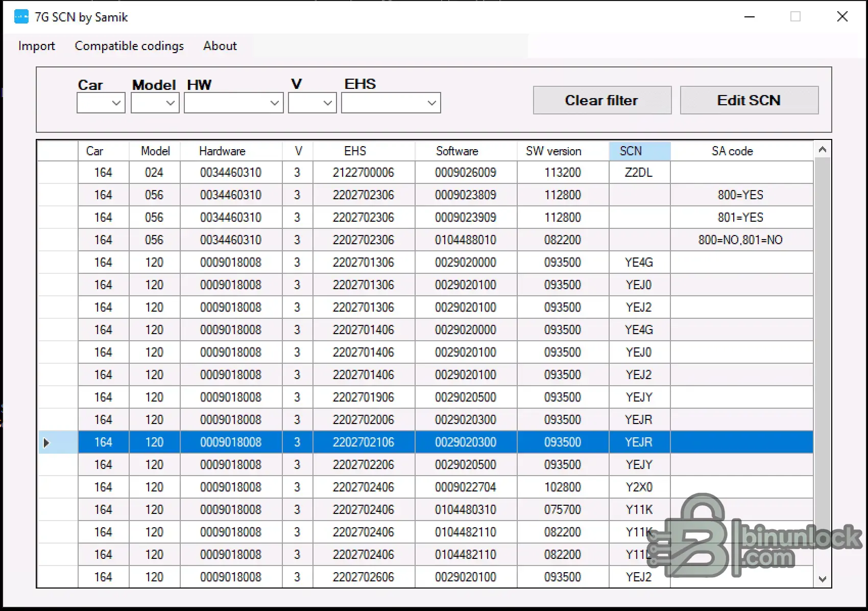Click software cell 0104488010
The width and height of the screenshot is (868, 611).
[x=466, y=240]
